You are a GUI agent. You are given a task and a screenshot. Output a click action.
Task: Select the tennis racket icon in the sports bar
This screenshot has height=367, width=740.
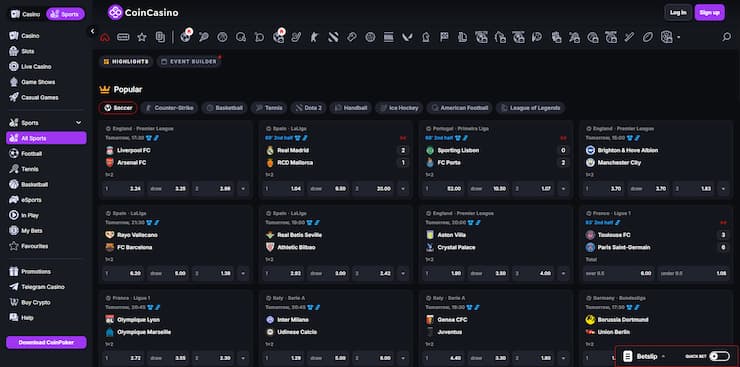(204, 37)
